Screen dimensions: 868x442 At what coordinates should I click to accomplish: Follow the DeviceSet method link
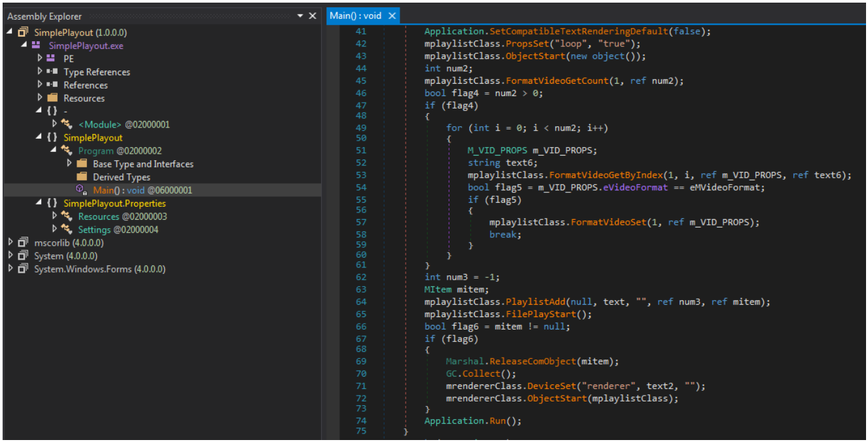(x=551, y=386)
